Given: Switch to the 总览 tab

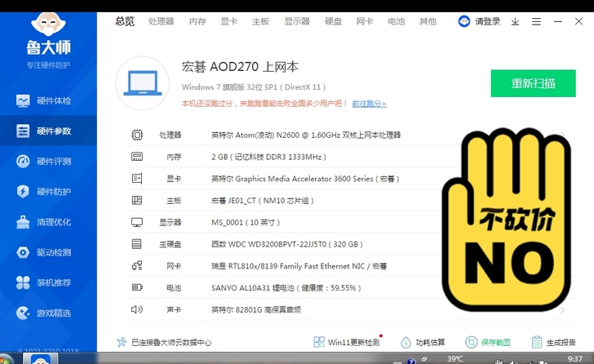Looking at the screenshot, I should [125, 21].
